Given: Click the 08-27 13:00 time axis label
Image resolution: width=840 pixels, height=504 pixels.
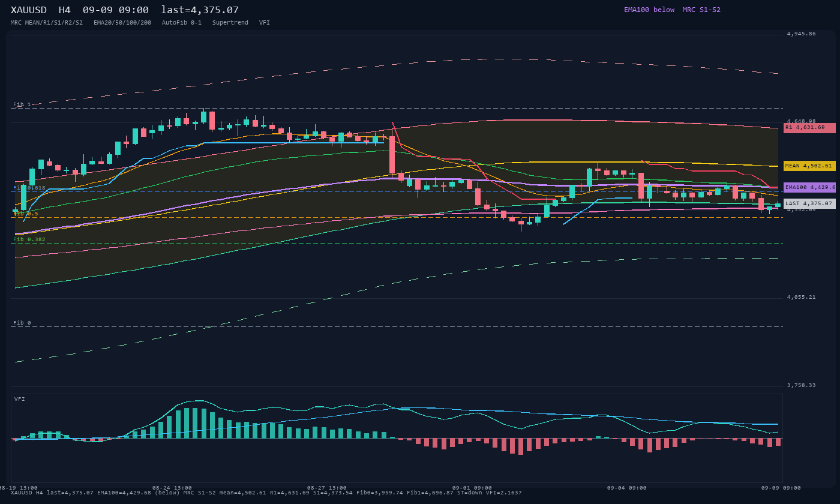Looking at the screenshot, I should tap(327, 488).
